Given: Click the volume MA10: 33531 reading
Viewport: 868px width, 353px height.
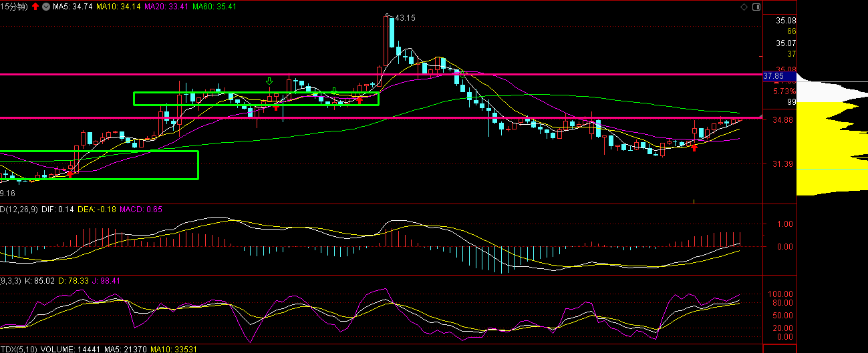Looking at the screenshot, I should pos(174,349).
